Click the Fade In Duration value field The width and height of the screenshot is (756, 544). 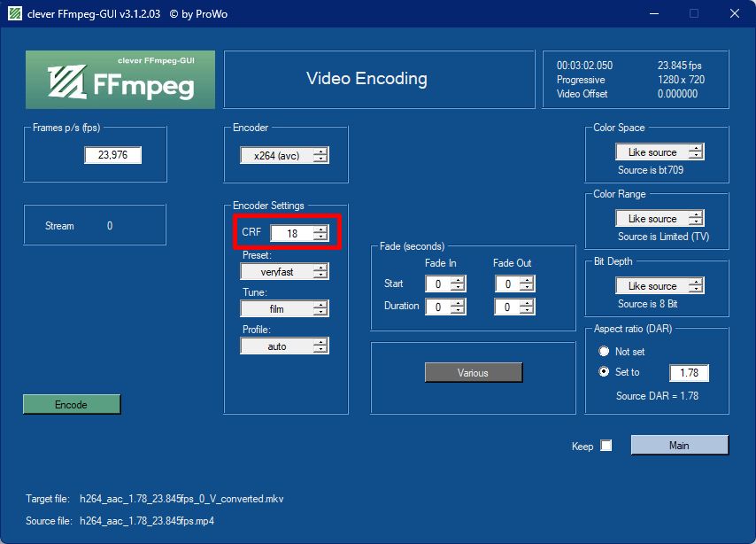(x=438, y=307)
